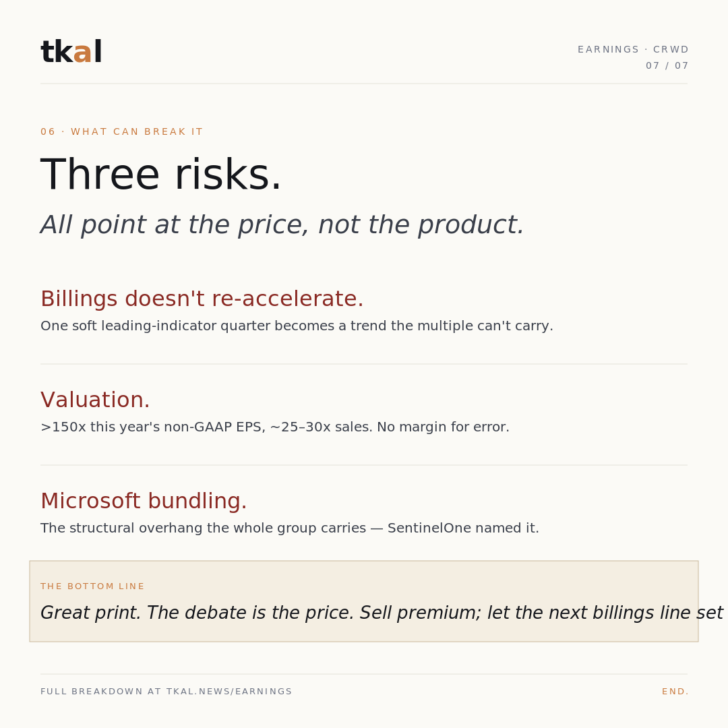Click the 'Billings doesn't re-accelerate.' heading
This screenshot has height=728, width=728.
point(202,299)
